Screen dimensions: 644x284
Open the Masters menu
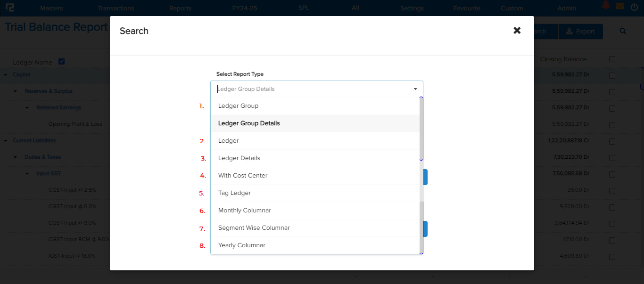pyautogui.click(x=51, y=8)
